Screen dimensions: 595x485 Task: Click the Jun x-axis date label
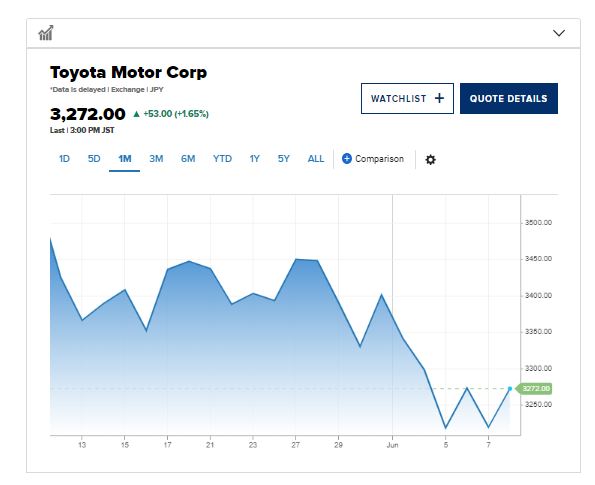(392, 445)
